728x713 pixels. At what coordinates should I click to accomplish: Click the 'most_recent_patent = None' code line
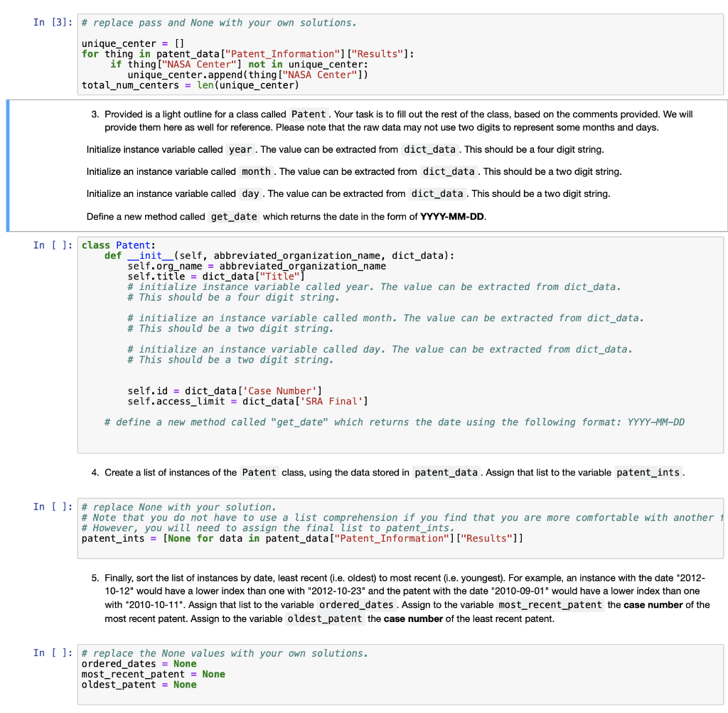(x=154, y=675)
